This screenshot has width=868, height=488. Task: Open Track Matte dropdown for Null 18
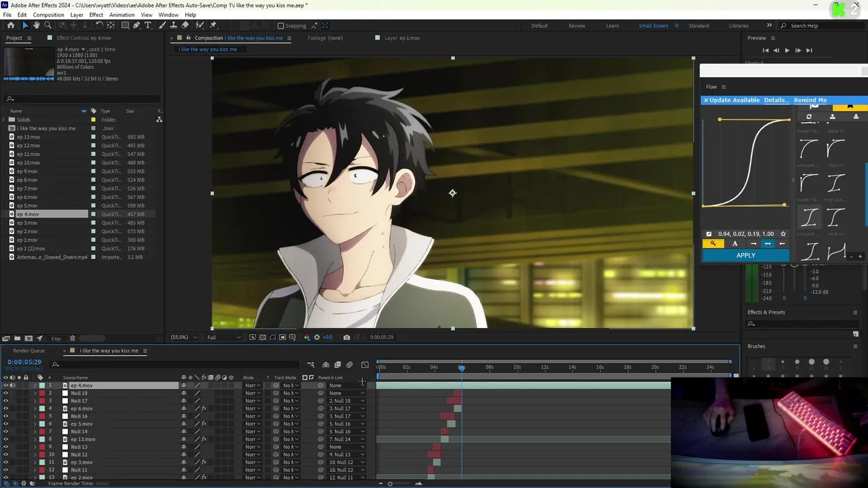pyautogui.click(x=291, y=393)
